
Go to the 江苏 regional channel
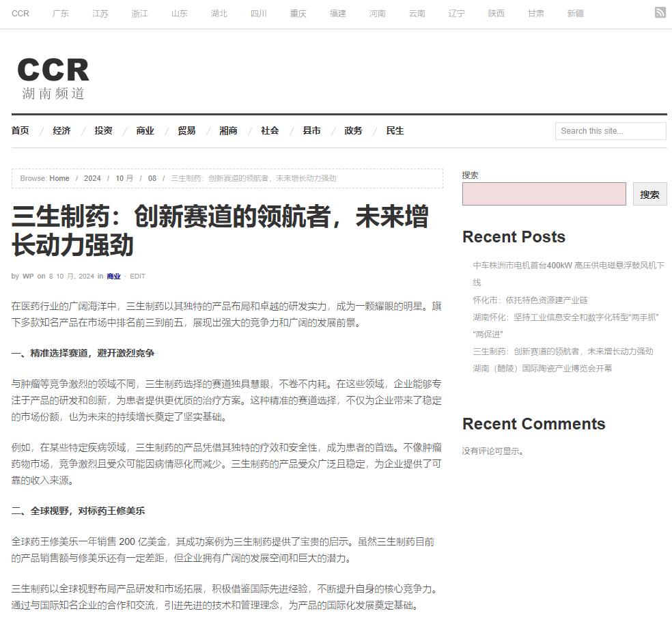[100, 14]
